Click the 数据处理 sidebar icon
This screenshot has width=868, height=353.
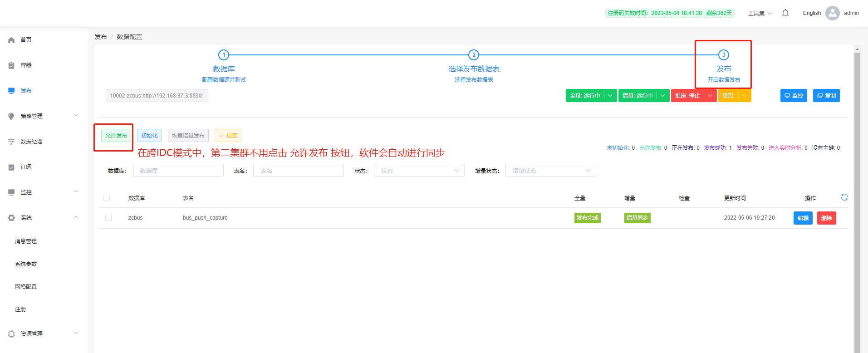11,142
